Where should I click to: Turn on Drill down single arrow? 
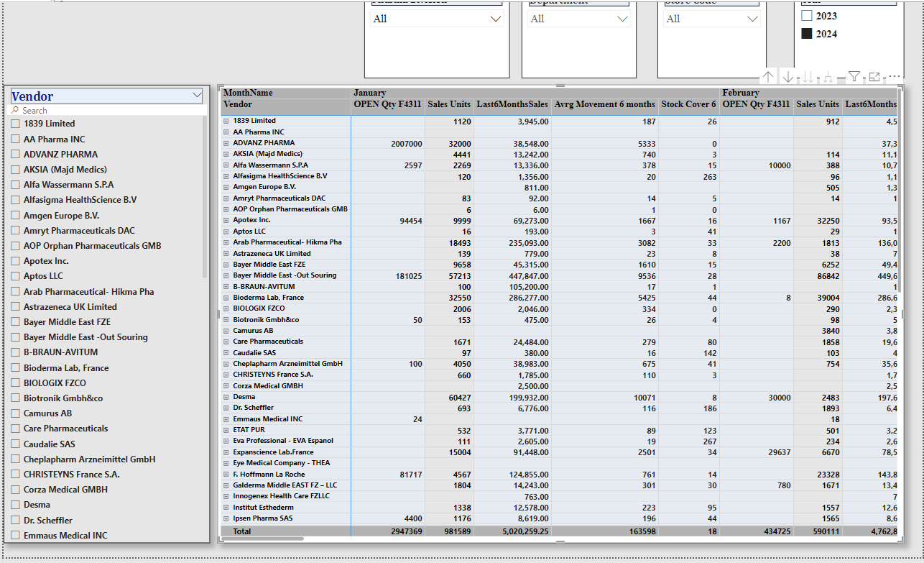(788, 77)
